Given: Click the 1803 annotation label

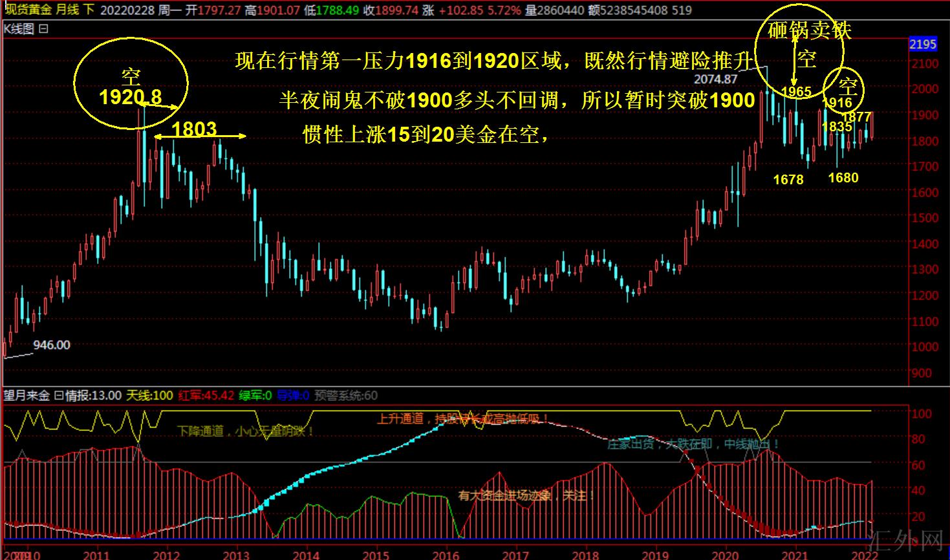Looking at the screenshot, I should click(194, 129).
